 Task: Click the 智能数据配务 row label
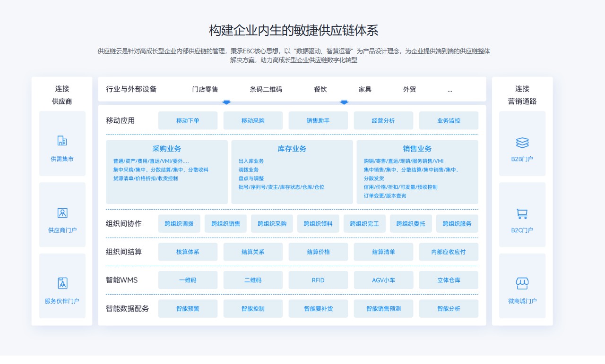click(x=127, y=308)
